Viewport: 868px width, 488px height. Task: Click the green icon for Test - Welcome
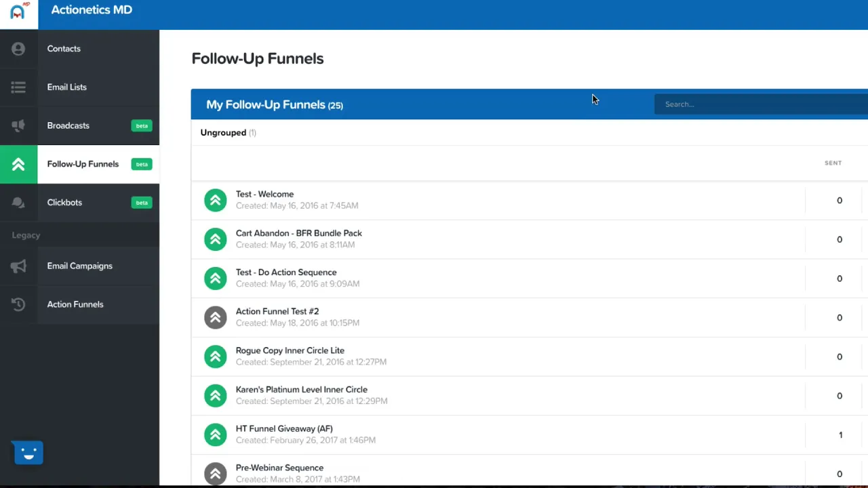click(x=216, y=200)
